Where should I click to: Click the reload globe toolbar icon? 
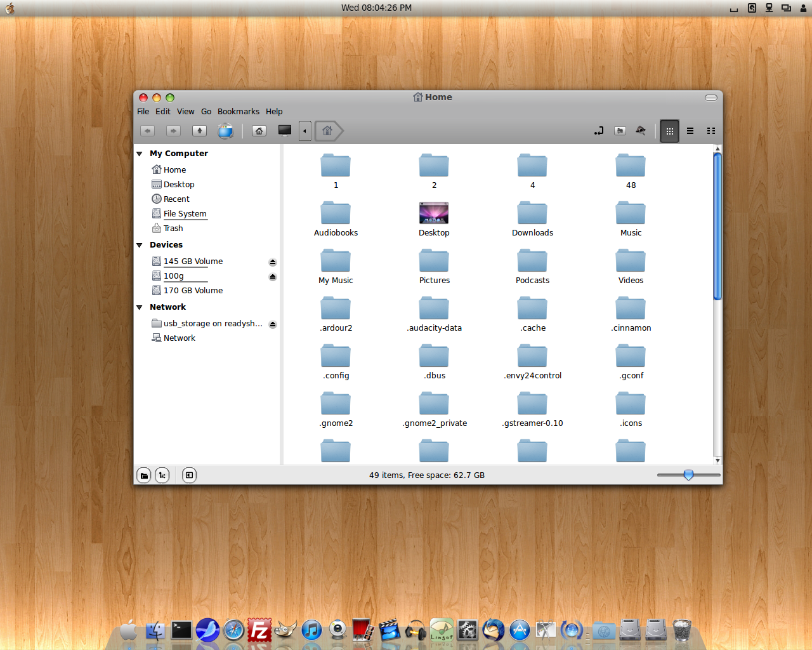point(225,131)
